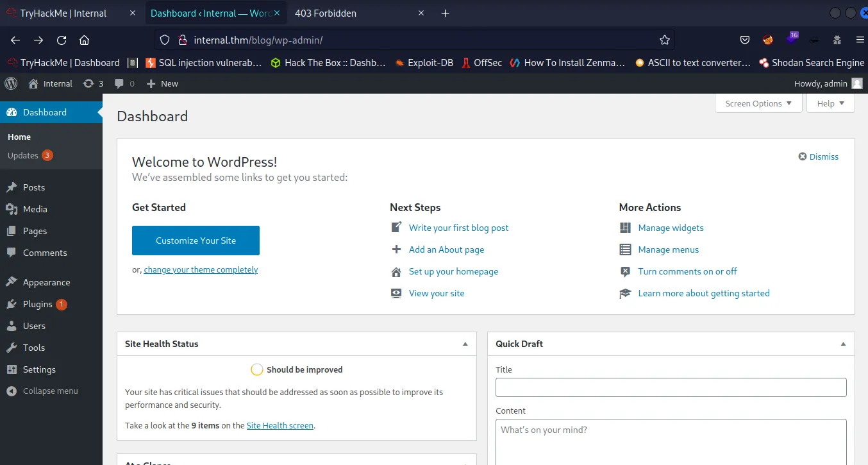This screenshot has height=465, width=868.
Task: Click the bookmark star in the address bar
Action: [664, 39]
